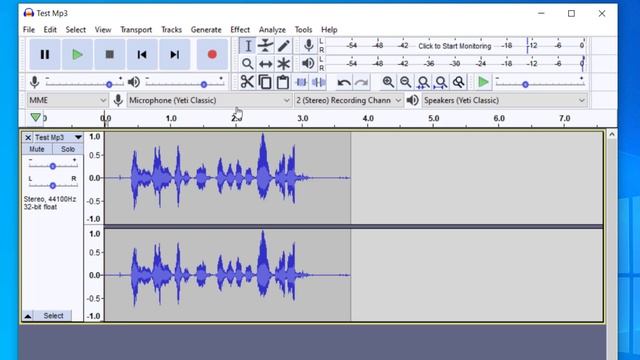Click the green playhead triangle on timeline

click(x=36, y=118)
